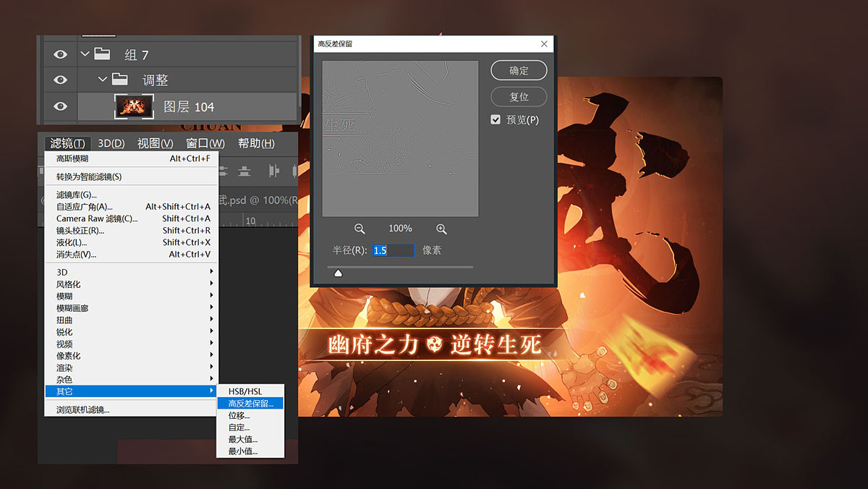Viewport: 868px width, 489px height.
Task: Click the folder icon of 调整 group
Action: click(x=120, y=79)
